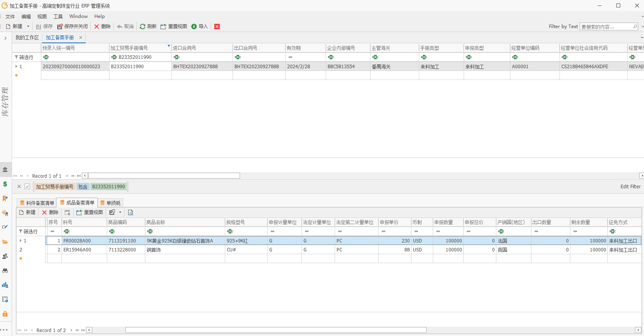The height and width of the screenshot is (336, 644).
Task: Click 保存并关闭 button
Action: [72, 27]
